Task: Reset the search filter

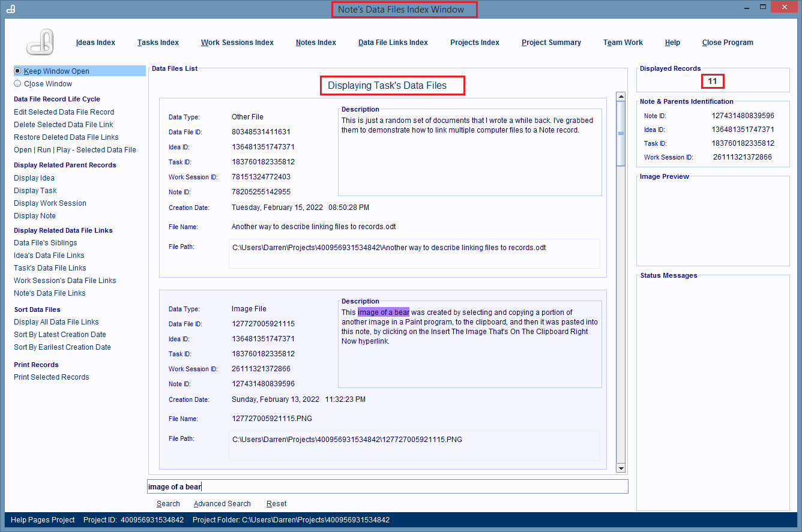Action: 276,504
